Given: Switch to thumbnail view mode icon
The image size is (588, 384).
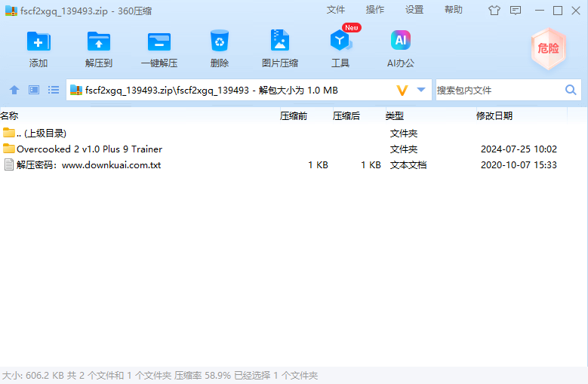Looking at the screenshot, I should (34, 90).
